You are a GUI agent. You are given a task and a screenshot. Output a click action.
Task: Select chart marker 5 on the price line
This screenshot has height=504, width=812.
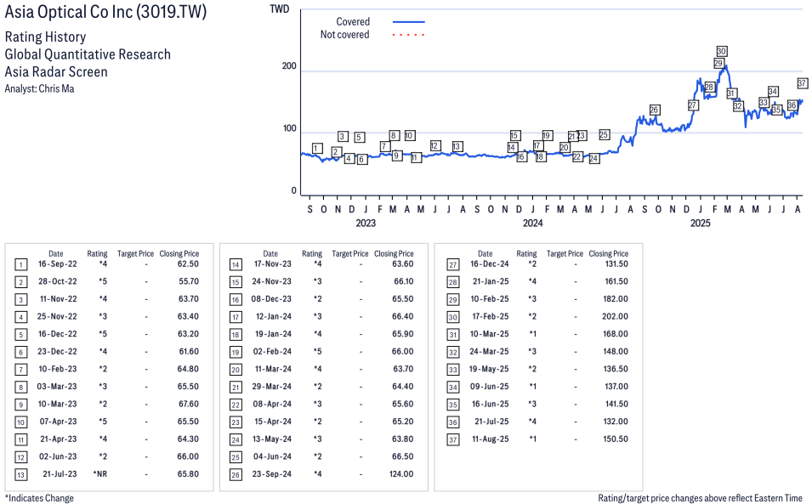click(x=360, y=137)
